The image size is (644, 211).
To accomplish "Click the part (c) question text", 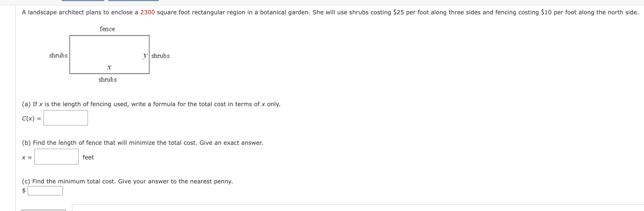I will 127,181.
